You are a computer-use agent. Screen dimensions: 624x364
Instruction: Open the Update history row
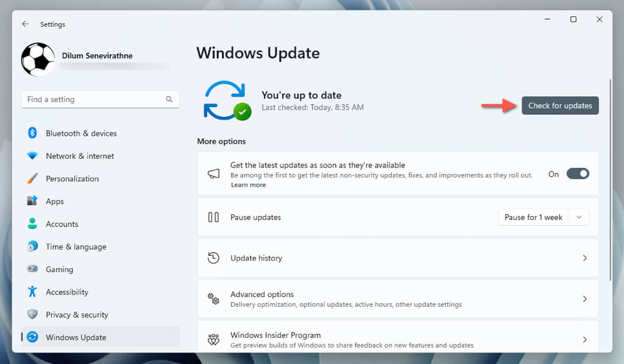(397, 258)
